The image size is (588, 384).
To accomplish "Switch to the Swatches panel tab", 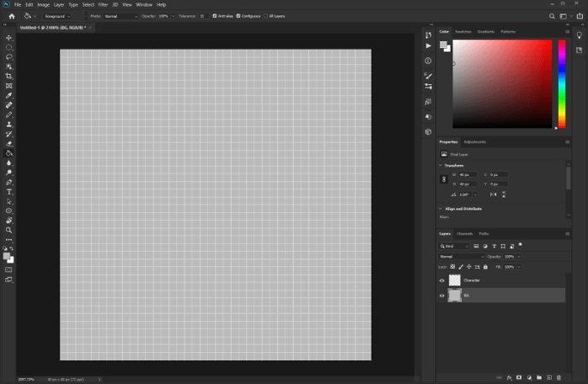I will [463, 31].
